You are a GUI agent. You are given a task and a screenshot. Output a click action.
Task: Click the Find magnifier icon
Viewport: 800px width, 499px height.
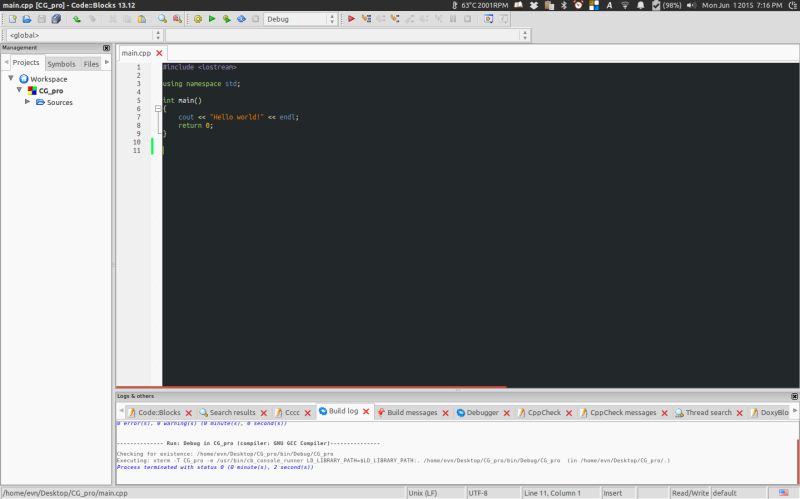coord(162,19)
